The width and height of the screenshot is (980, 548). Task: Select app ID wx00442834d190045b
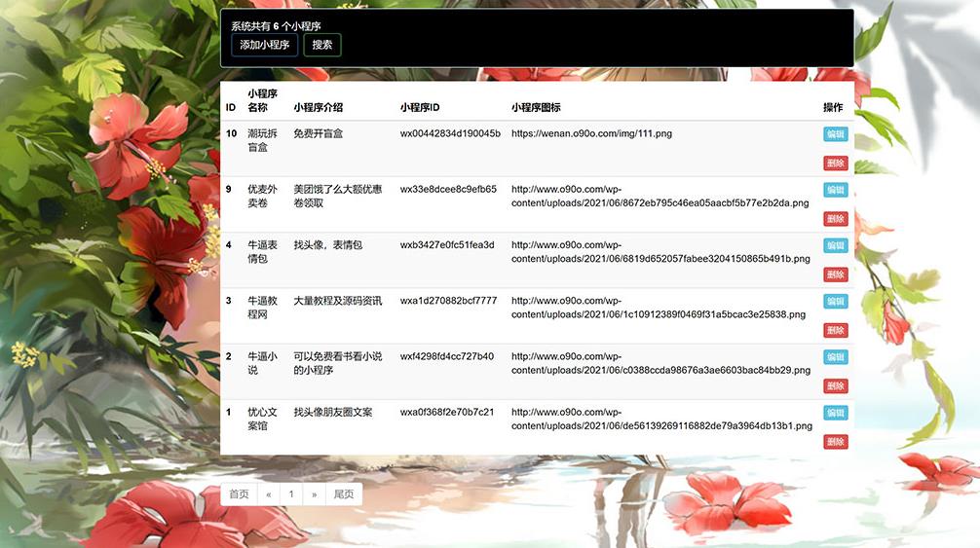450,133
